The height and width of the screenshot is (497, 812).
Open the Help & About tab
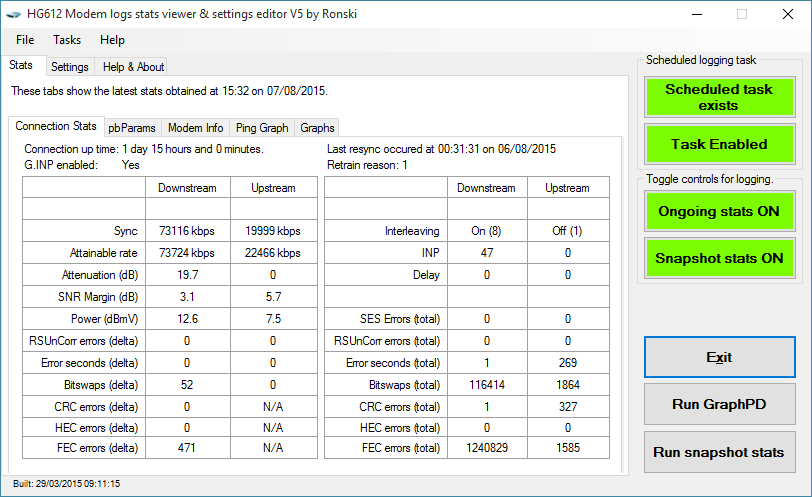pos(133,67)
